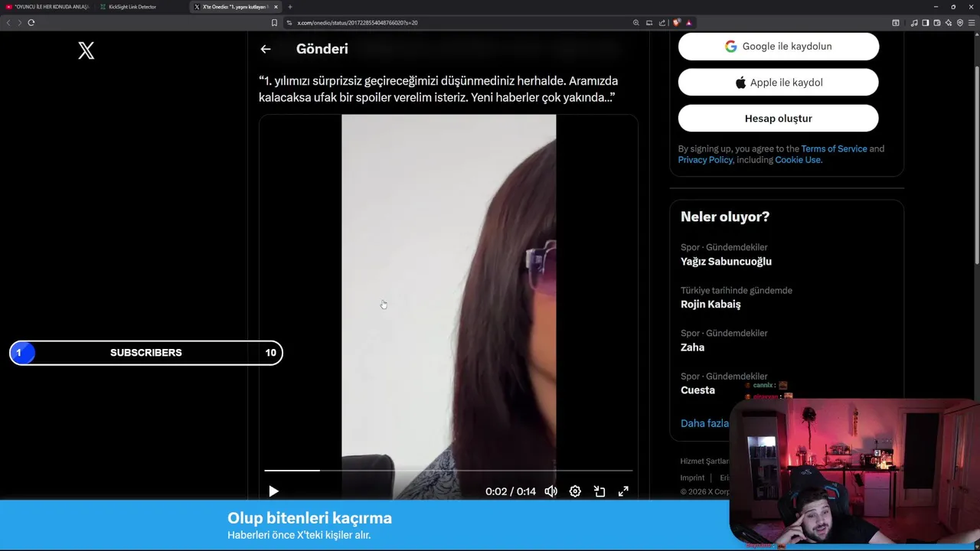The width and height of the screenshot is (980, 551).
Task: Click the X logo in the left sidebar
Action: (87, 51)
